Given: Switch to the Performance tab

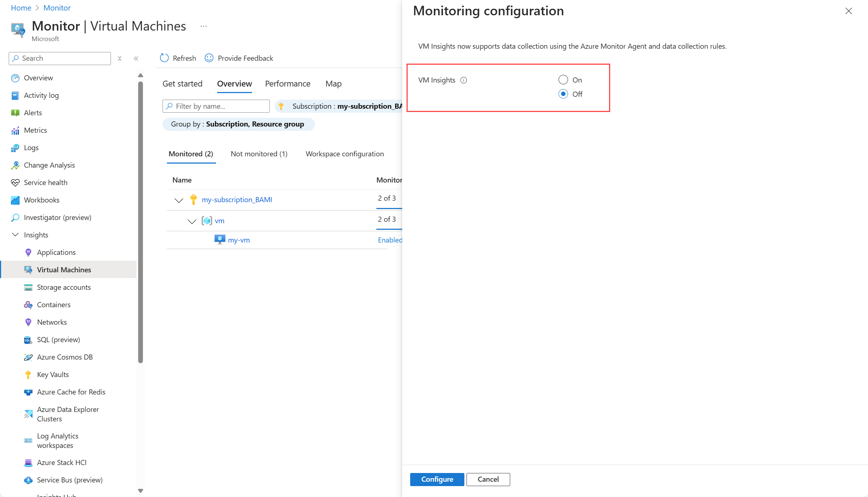Looking at the screenshot, I should tap(287, 84).
